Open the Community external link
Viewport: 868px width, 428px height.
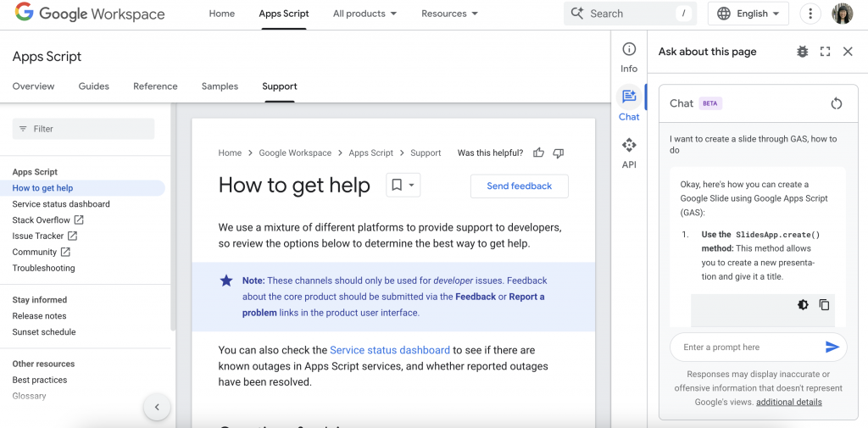coord(41,253)
